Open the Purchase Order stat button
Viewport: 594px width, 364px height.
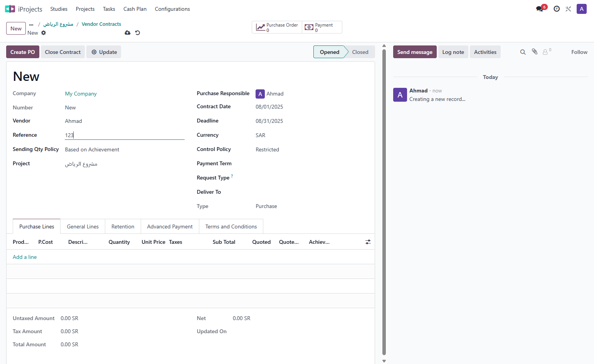(277, 27)
